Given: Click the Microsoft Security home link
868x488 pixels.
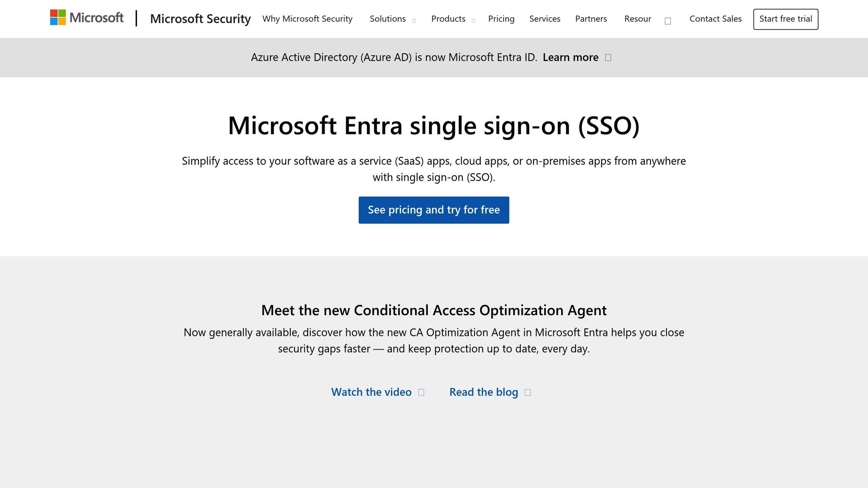Looking at the screenshot, I should pyautogui.click(x=200, y=19).
